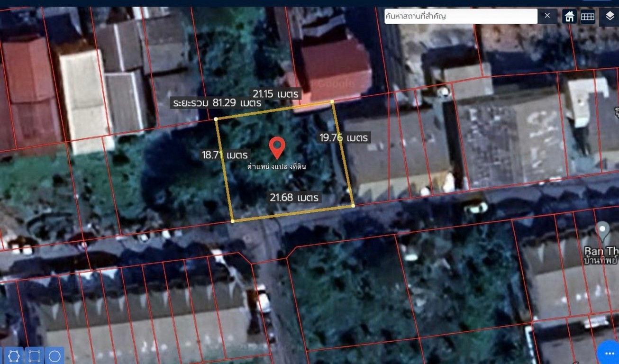Click the ระยะรวม 81.29 เมตร label
The height and width of the screenshot is (364, 619).
click(217, 102)
